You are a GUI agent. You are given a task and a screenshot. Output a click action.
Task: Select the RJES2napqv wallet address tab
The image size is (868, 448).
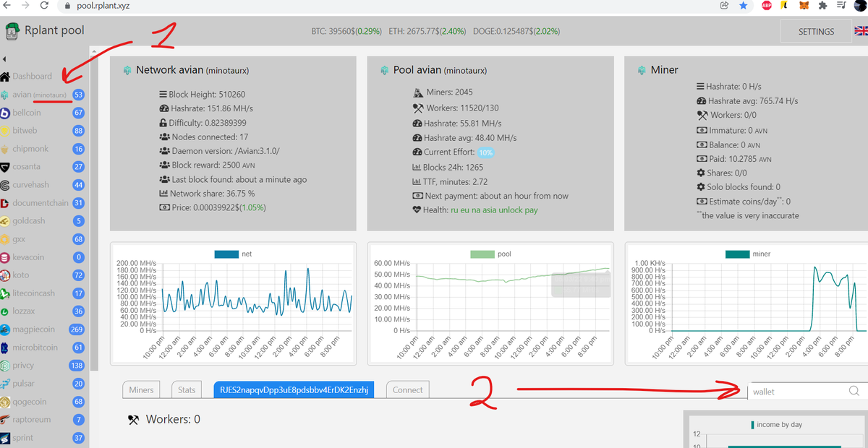[294, 389]
